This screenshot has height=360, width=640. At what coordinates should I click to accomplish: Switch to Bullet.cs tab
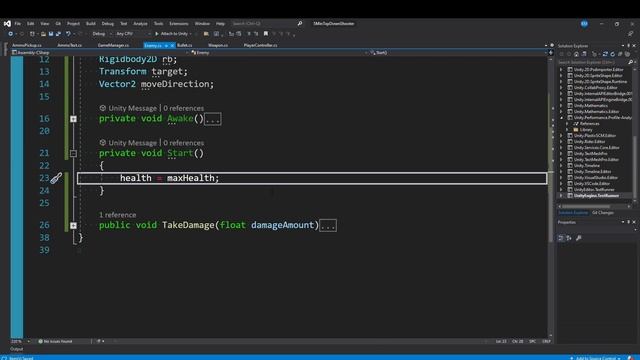click(x=184, y=45)
